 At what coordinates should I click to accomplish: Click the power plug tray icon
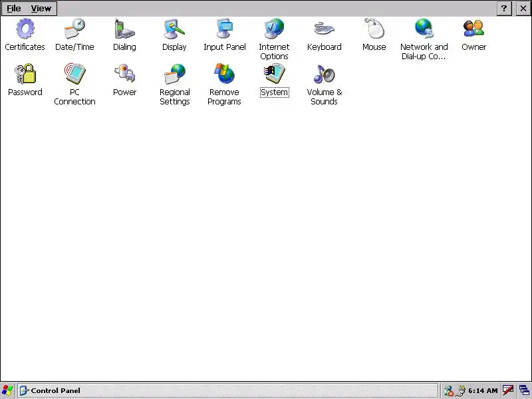coord(460,391)
